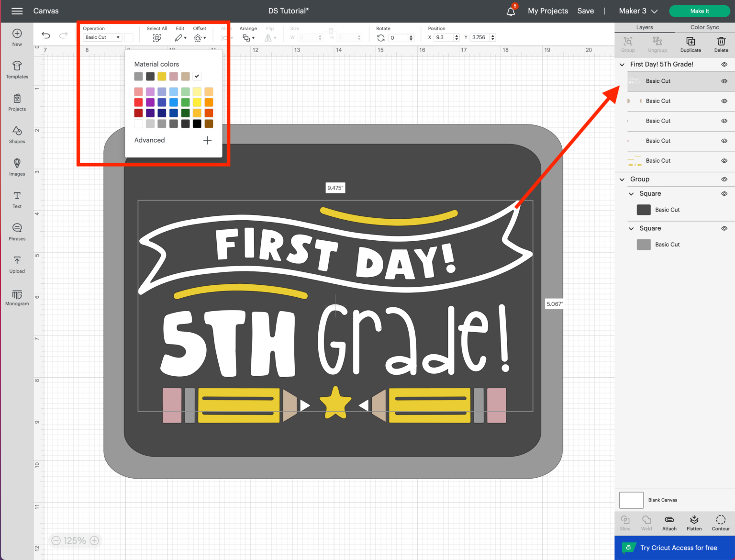Open the Maker 3 machine selection dropdown
The height and width of the screenshot is (560, 735).
638,11
